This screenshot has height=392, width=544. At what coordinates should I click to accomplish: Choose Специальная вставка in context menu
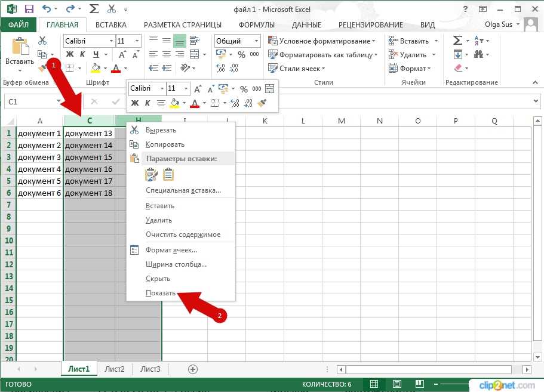181,190
